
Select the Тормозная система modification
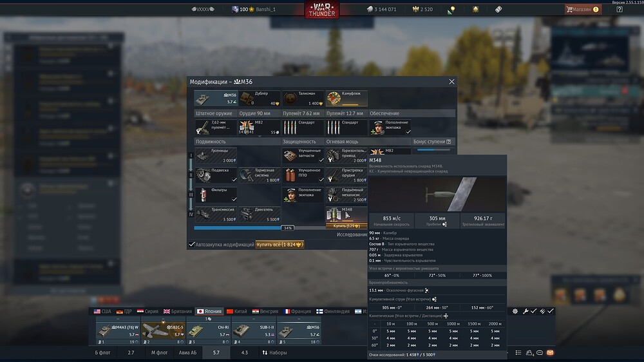click(260, 175)
